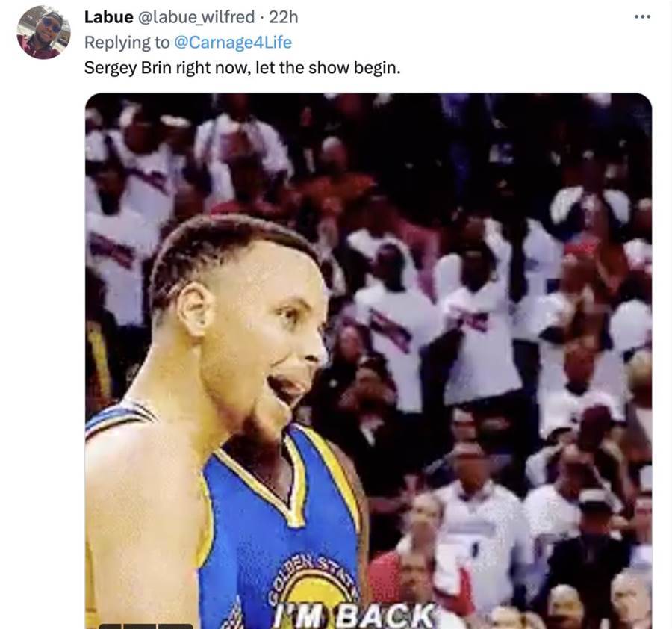Image resolution: width=672 pixels, height=629 pixels.
Task: Click the bold display name Labue
Action: (108, 17)
